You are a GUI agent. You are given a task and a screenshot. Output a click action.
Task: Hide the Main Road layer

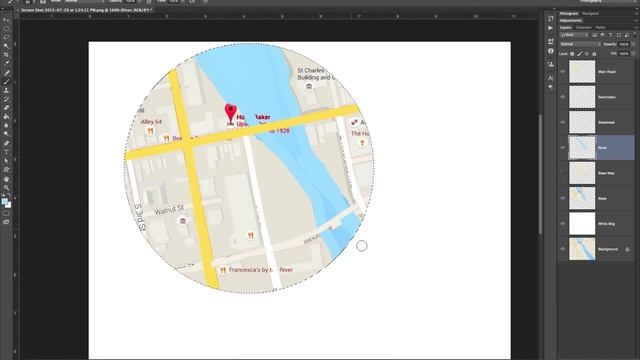point(563,72)
